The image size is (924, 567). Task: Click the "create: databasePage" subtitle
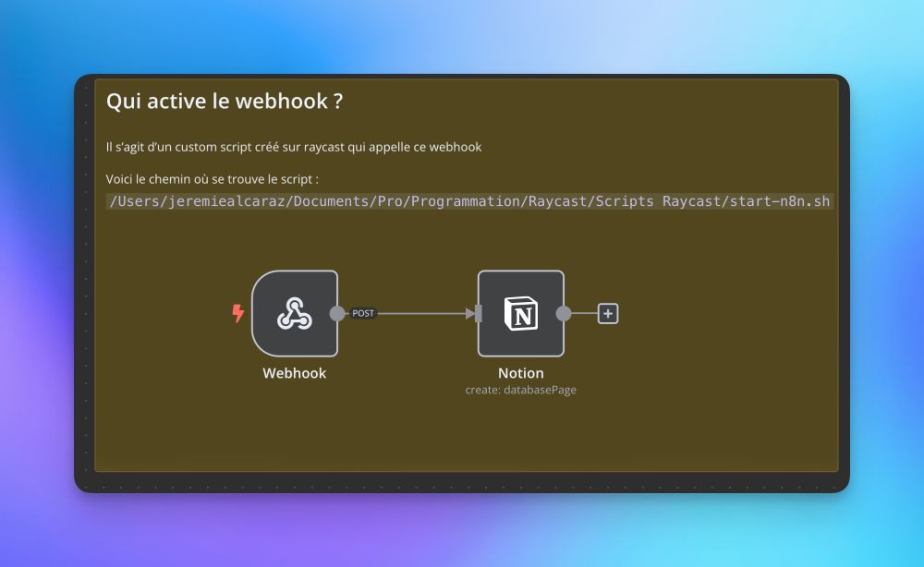(521, 390)
